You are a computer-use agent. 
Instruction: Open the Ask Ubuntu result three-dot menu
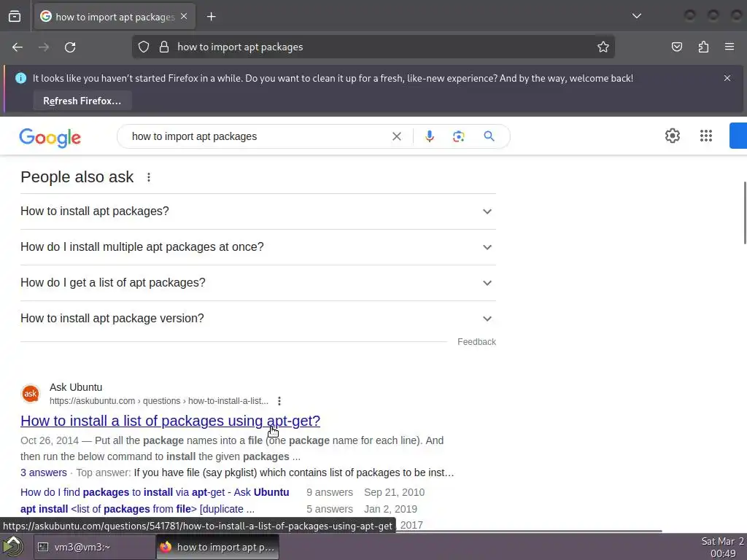coord(279,401)
